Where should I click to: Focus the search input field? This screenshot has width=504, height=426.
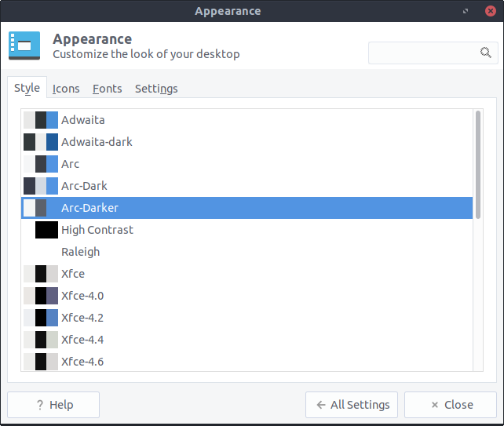point(424,53)
